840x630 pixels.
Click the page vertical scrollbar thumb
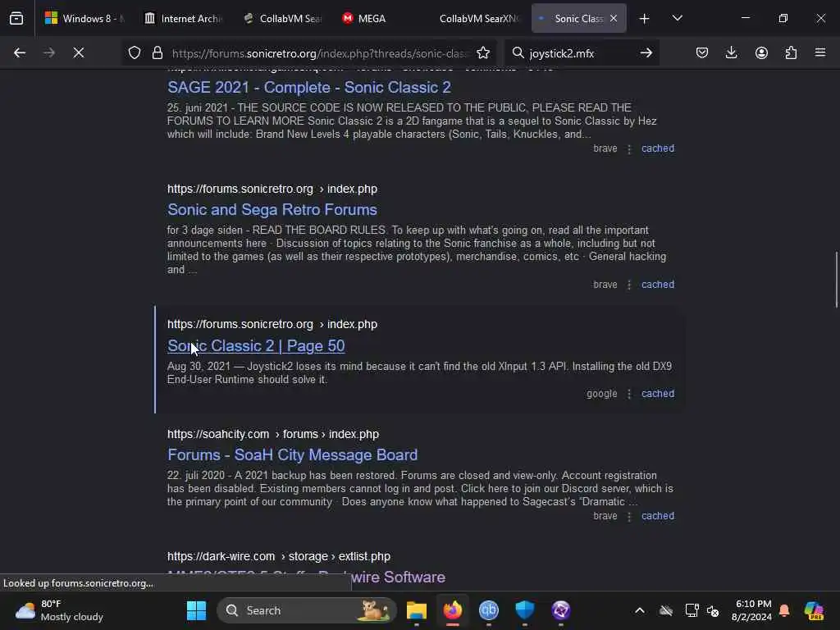coord(836,280)
